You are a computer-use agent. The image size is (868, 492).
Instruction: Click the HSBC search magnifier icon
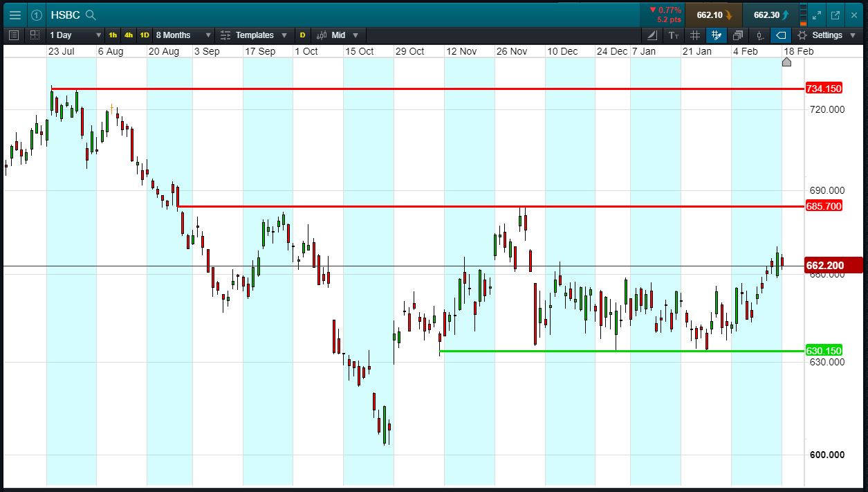click(x=91, y=15)
